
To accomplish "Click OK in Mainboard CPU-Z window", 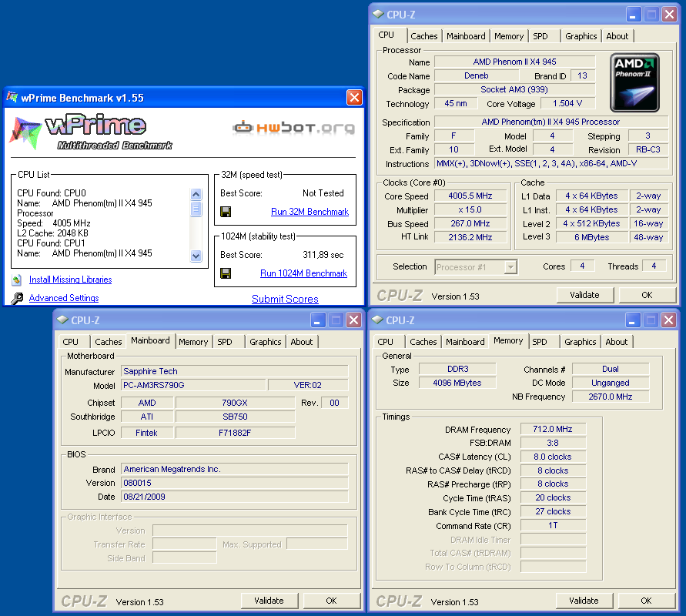I will pos(332,601).
